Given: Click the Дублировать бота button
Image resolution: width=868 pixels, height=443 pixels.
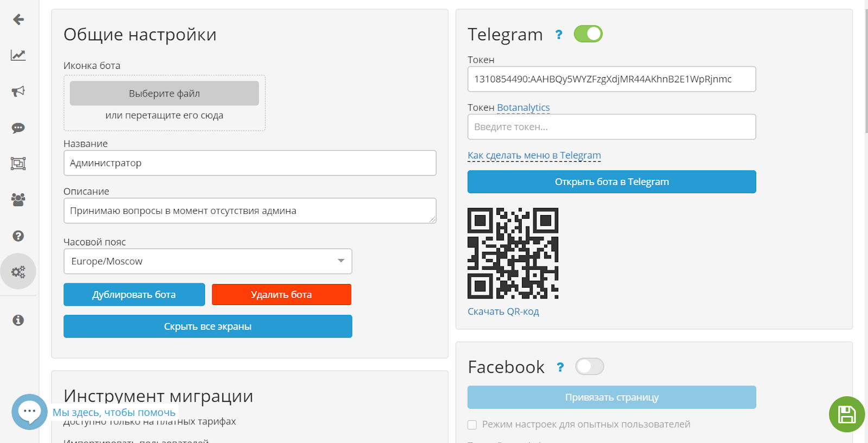Looking at the screenshot, I should (x=134, y=295).
